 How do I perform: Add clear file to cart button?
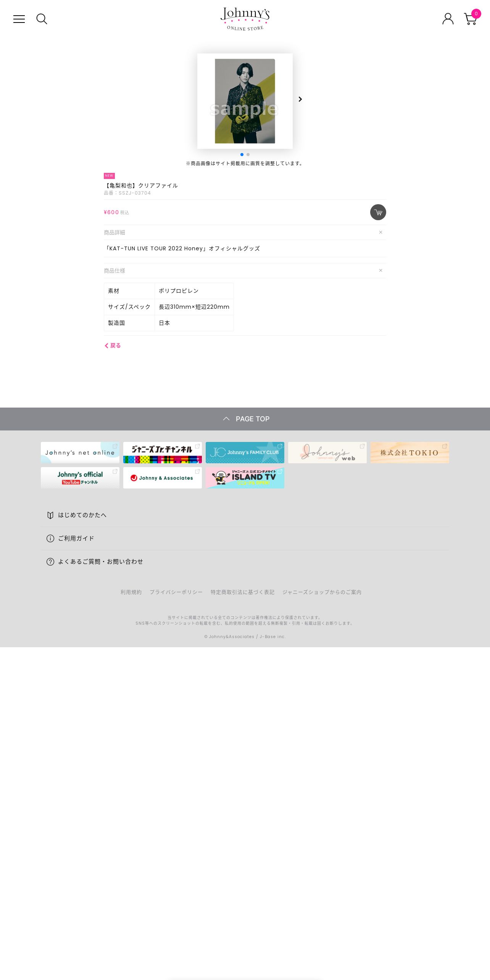378,212
